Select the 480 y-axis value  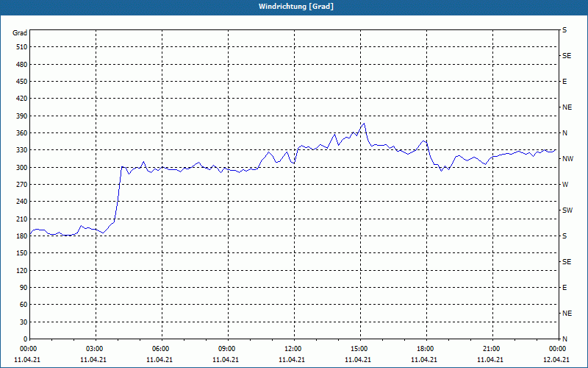[x=22, y=65]
